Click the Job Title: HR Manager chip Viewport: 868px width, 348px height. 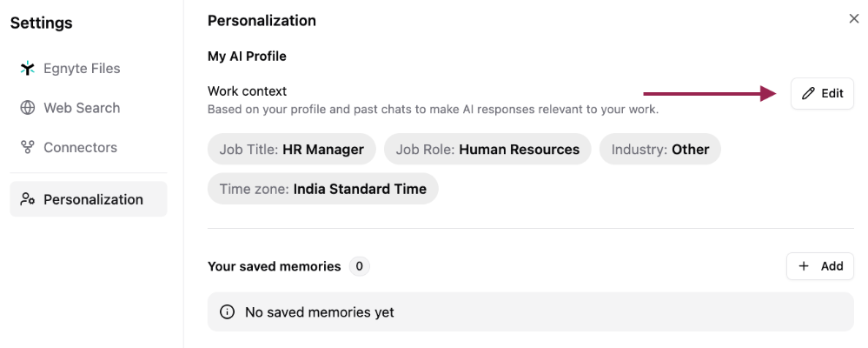(292, 149)
